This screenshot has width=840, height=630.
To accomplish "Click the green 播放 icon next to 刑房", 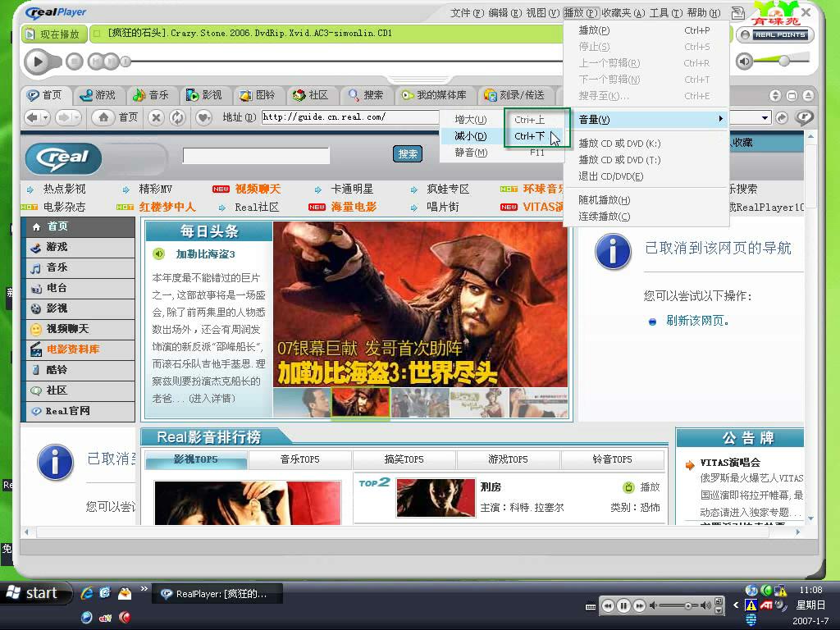I will [628, 487].
